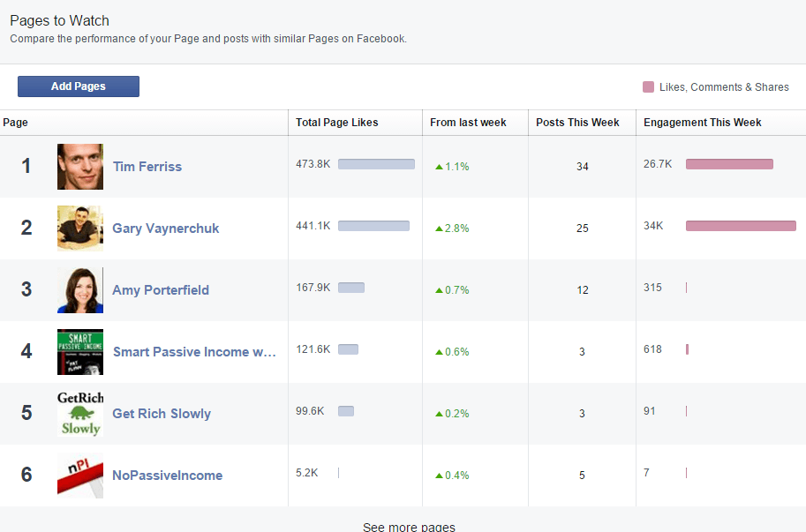Click See more pages link

point(409,527)
